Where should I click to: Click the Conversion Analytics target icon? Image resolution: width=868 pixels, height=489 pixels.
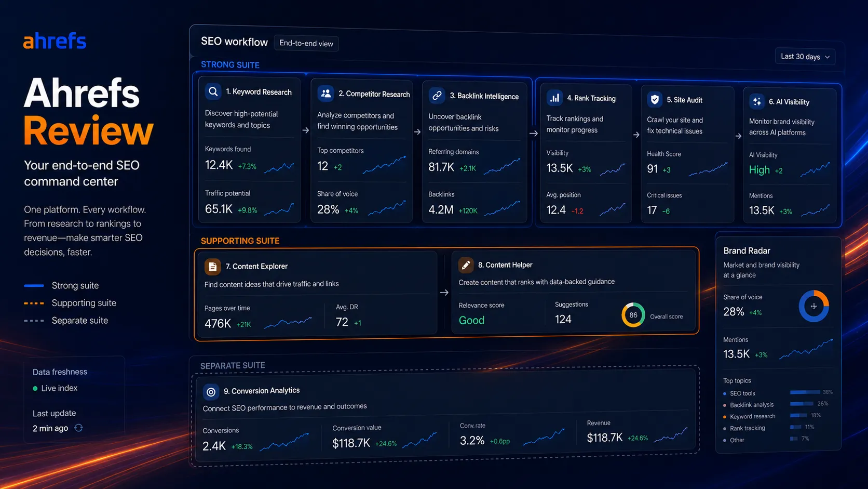(x=211, y=392)
